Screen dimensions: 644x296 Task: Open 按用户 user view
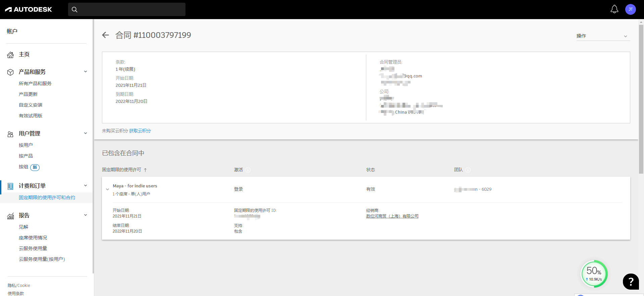tap(26, 145)
